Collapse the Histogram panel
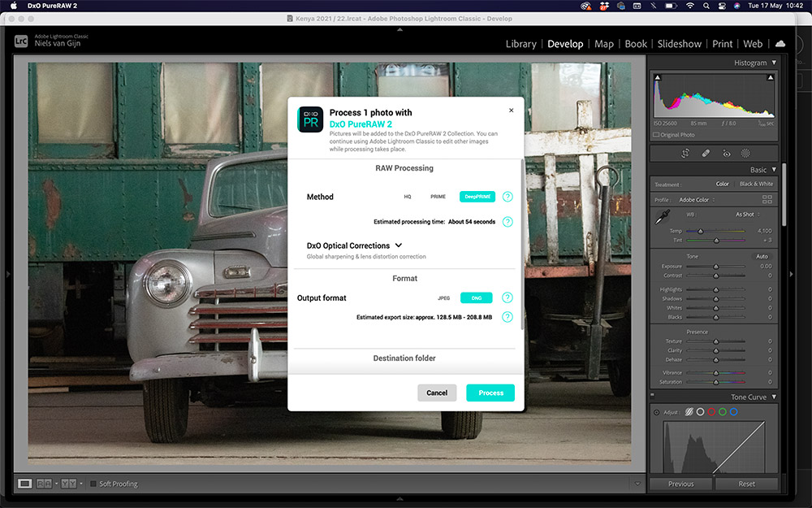Viewport: 812px width, 508px height. 774,63
